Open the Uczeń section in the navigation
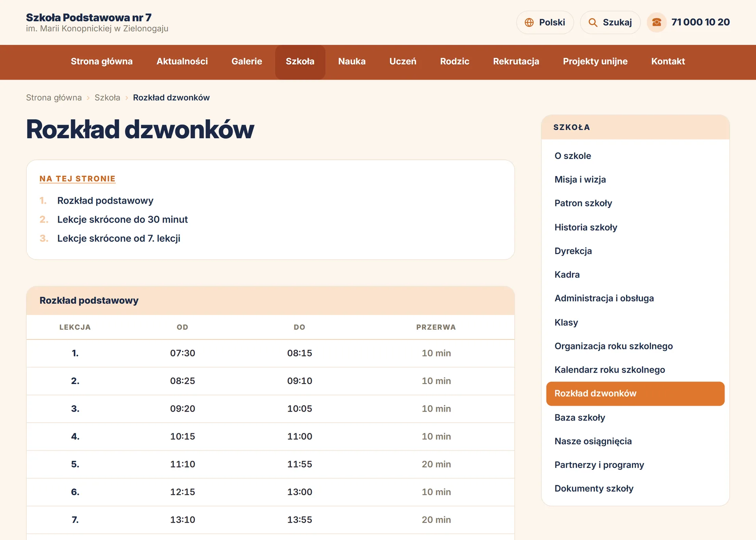 pyautogui.click(x=403, y=62)
